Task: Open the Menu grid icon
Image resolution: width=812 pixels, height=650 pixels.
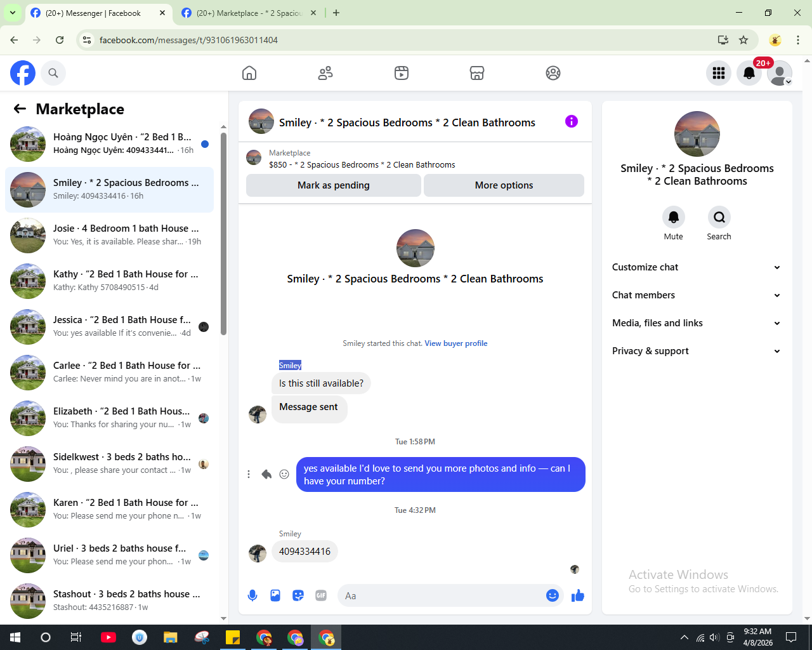Action: [719, 73]
